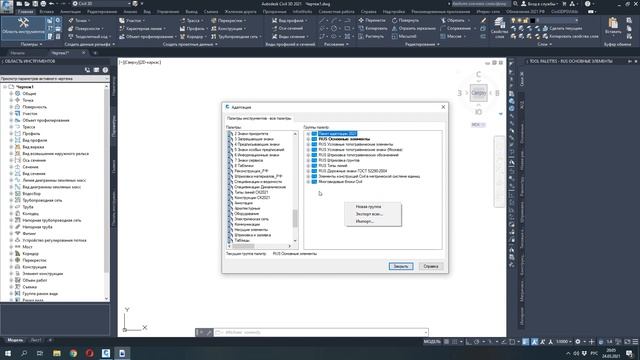Select the Чертеж1 drawing tab
Screen dimensions: 640x360
pyautogui.click(x=60, y=53)
